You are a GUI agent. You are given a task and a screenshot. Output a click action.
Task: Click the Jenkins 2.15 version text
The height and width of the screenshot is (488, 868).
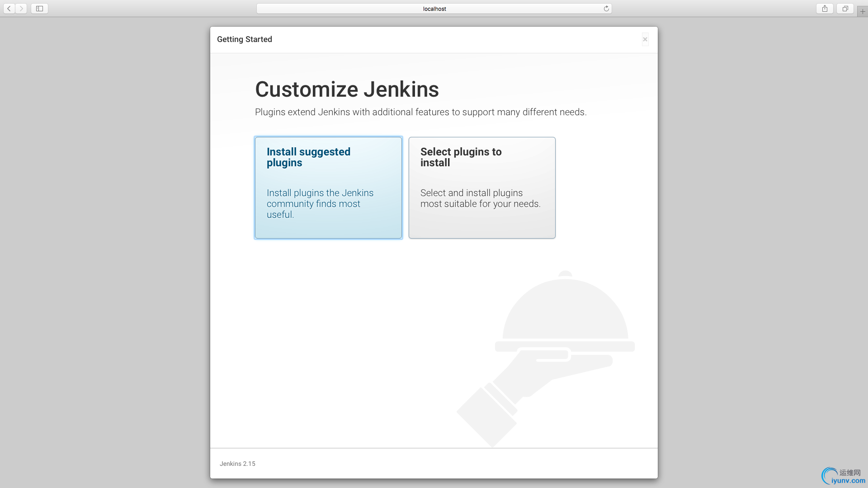click(237, 464)
